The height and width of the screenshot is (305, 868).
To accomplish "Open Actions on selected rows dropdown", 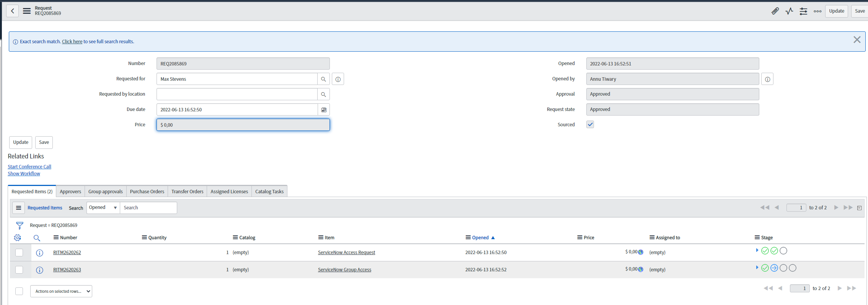I will click(x=61, y=291).
